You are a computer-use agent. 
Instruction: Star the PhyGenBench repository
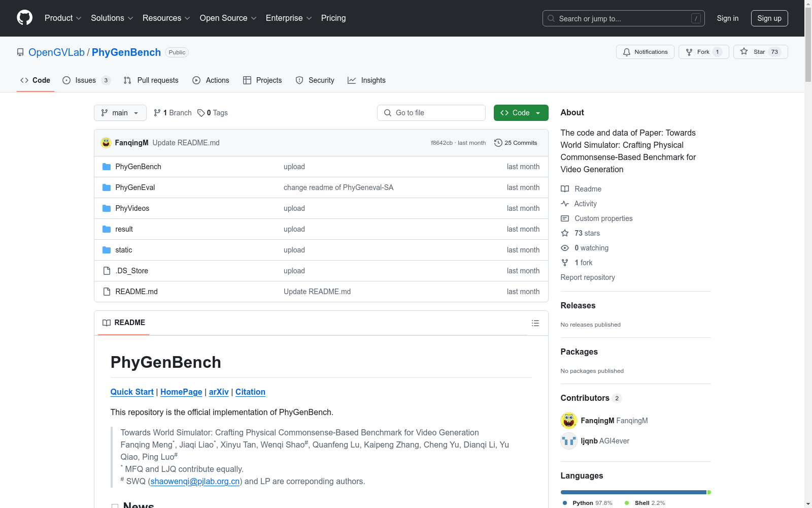[760, 52]
